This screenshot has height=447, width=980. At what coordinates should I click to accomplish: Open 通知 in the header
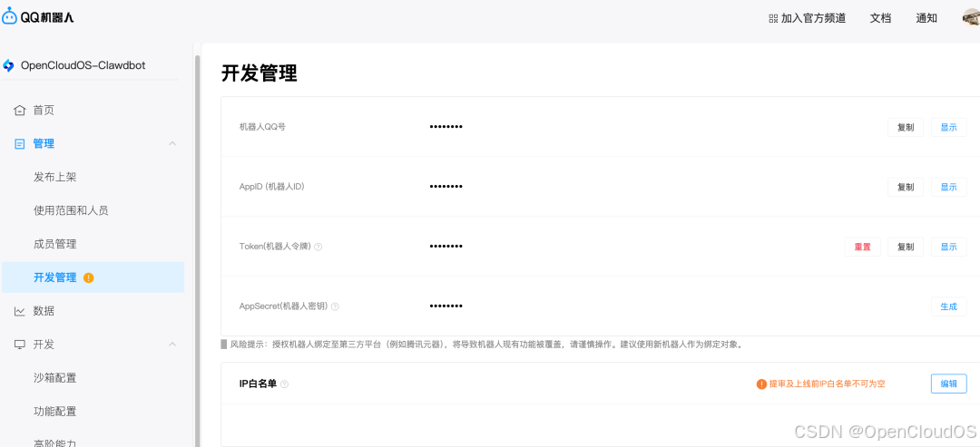point(926,19)
